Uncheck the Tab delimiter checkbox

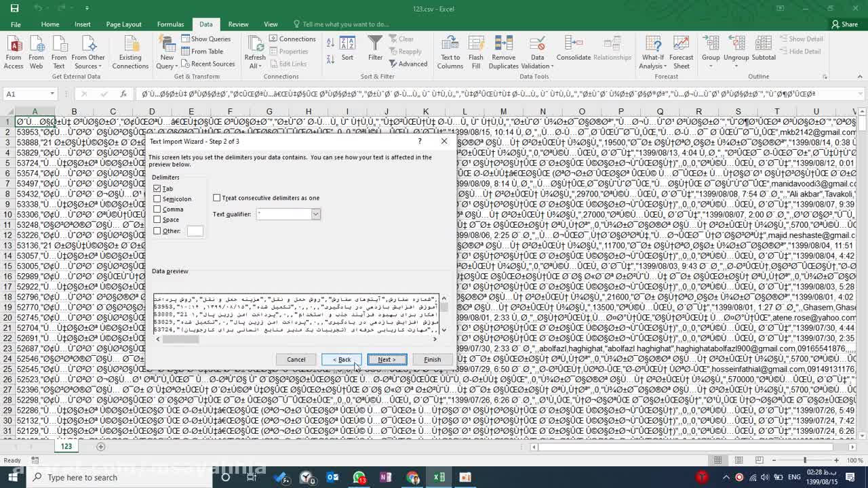[157, 188]
